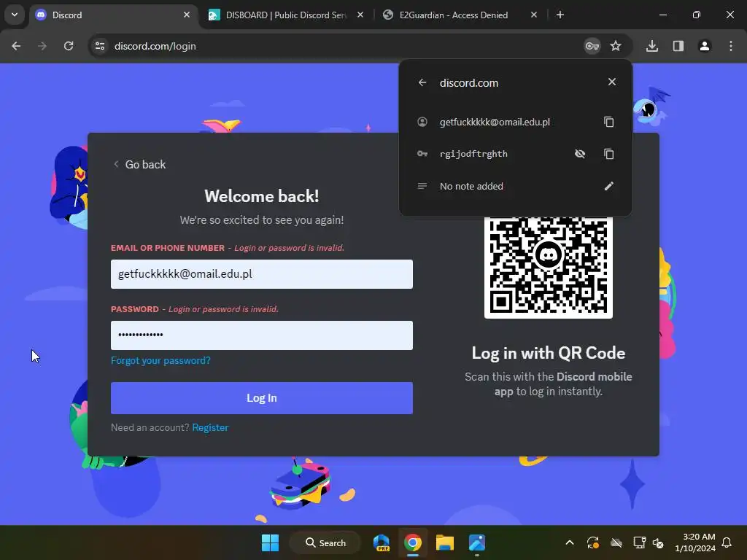Bookmark this page with the star icon
747x560 pixels.
(x=616, y=46)
